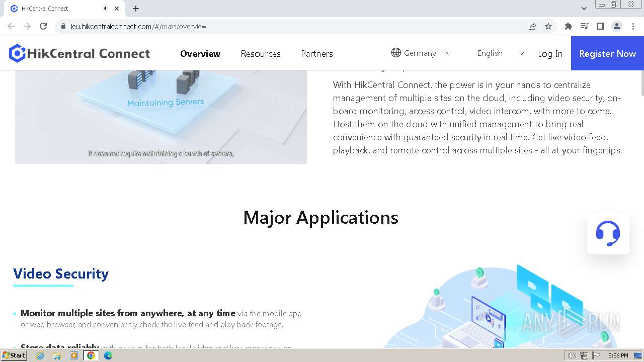Click the globe region icon
Screen dimensions: 644x362
(x=396, y=53)
